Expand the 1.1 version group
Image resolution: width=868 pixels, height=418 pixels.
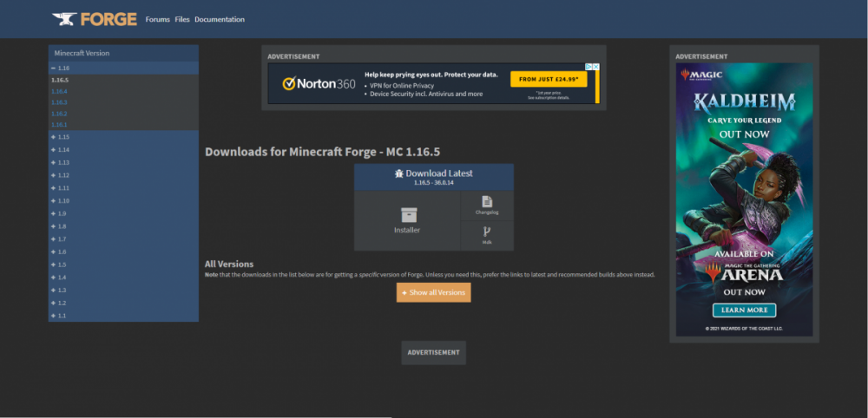[x=54, y=316]
